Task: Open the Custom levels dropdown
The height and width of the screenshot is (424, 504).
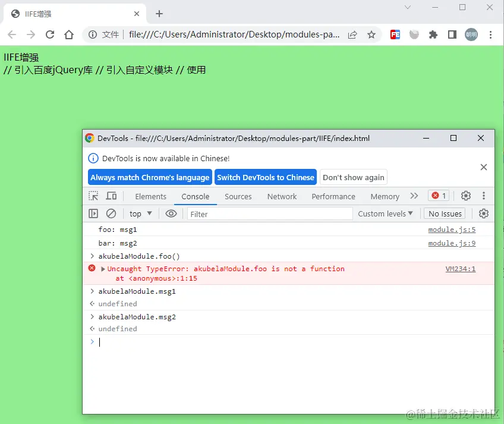Action: coord(385,214)
